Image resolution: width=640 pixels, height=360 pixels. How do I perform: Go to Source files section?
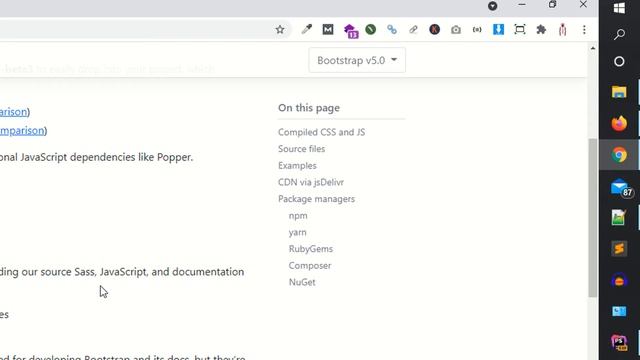[302, 149]
